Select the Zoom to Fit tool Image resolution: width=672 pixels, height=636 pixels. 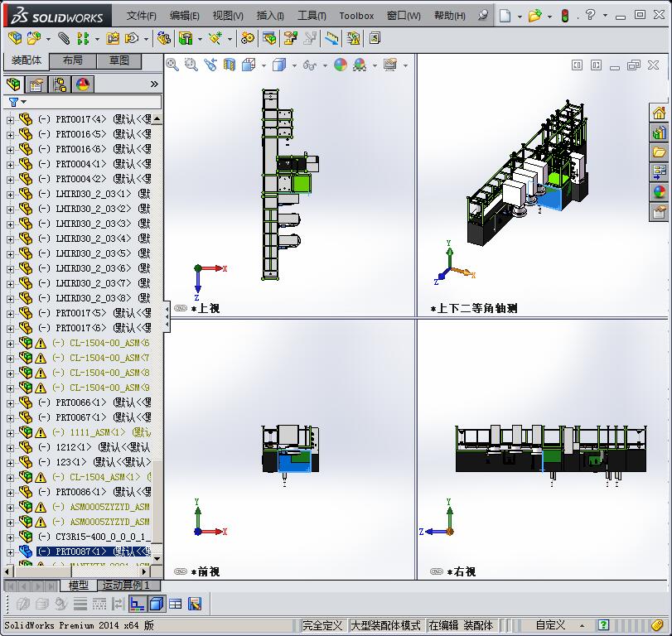[173, 65]
